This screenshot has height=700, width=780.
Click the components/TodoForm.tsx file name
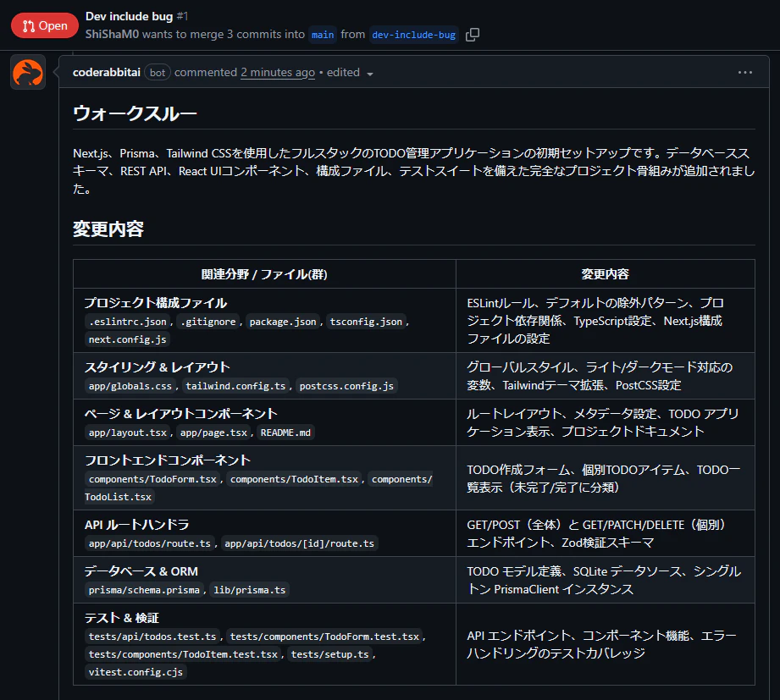(x=152, y=479)
